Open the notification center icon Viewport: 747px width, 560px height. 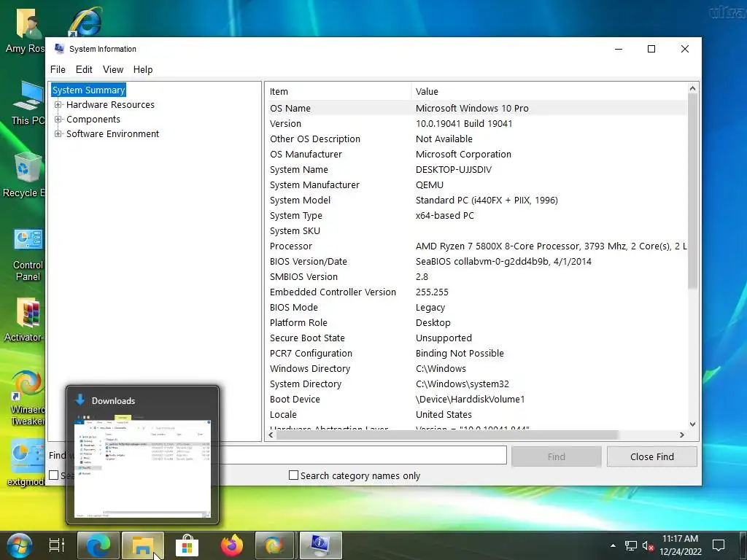[719, 545]
